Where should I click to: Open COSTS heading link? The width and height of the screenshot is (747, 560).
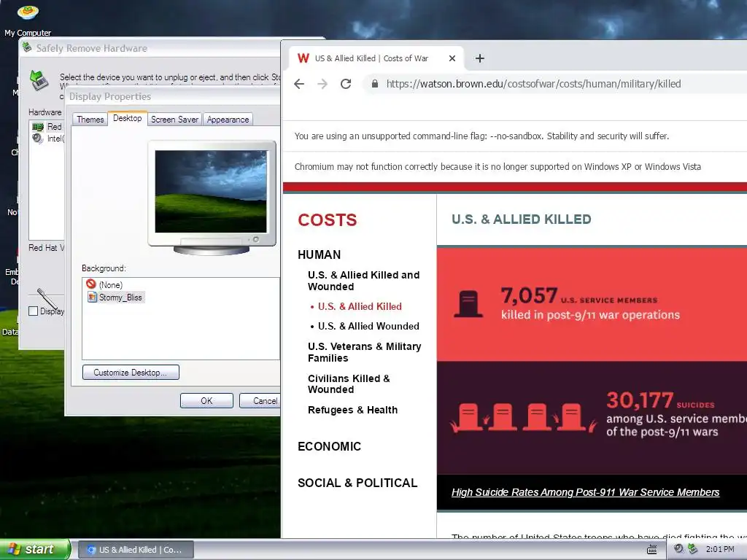click(x=328, y=220)
